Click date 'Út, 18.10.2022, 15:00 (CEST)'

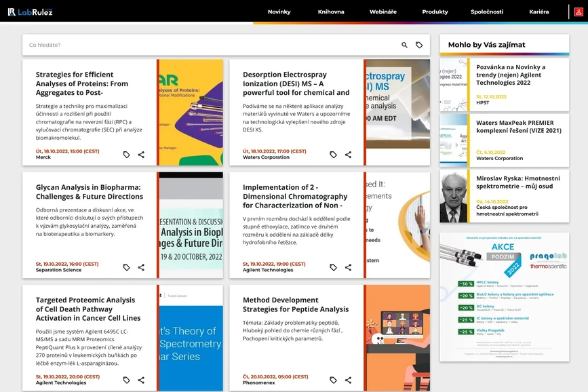68,151
